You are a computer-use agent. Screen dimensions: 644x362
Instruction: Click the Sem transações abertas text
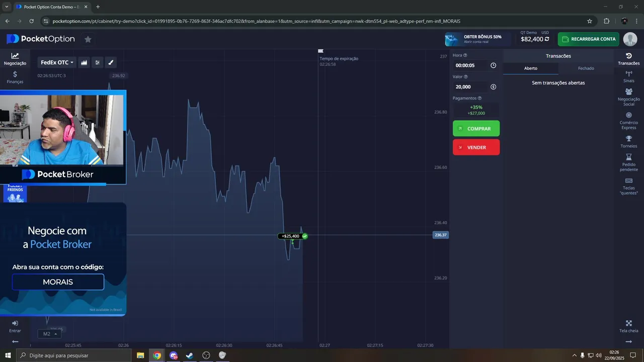[558, 83]
